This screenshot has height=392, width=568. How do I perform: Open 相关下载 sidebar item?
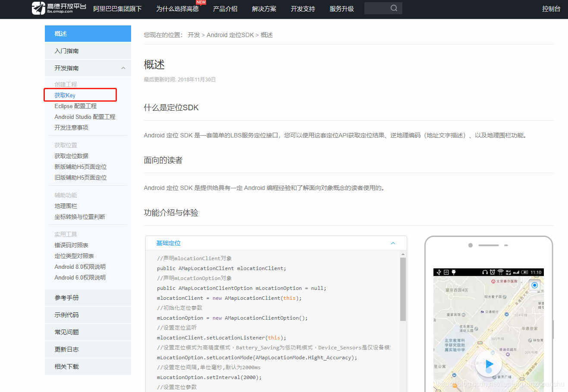88,367
